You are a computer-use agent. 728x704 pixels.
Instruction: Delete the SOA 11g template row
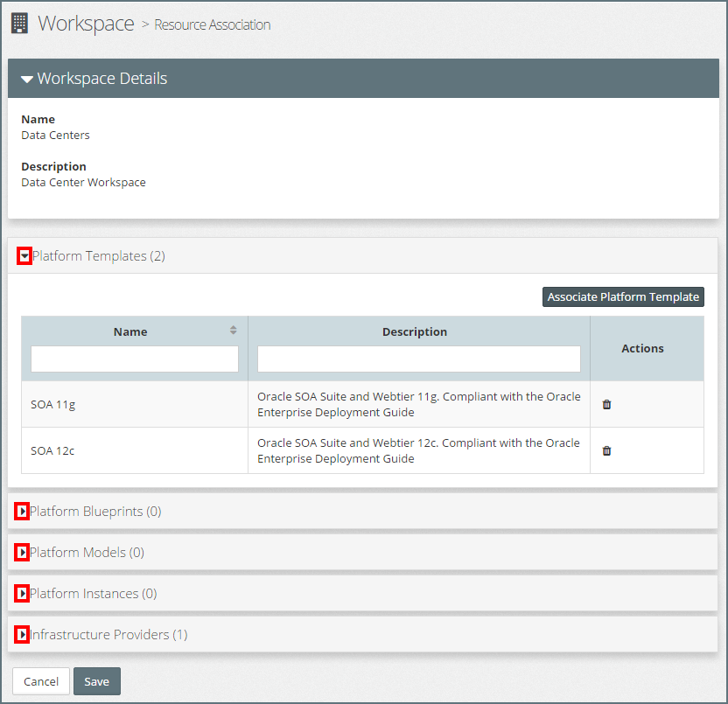click(x=606, y=405)
